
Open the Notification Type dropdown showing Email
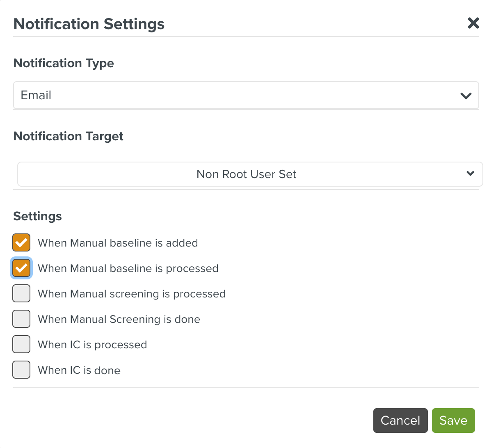[x=246, y=96]
